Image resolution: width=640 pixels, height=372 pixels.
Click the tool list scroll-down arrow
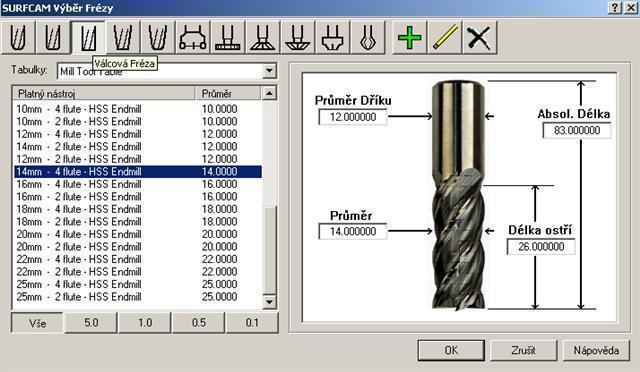click(269, 302)
